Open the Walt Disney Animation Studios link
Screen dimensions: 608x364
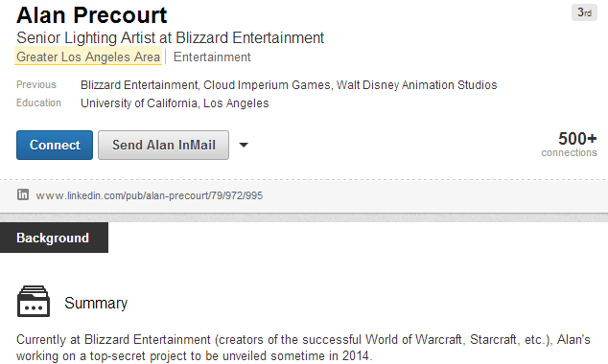click(417, 85)
